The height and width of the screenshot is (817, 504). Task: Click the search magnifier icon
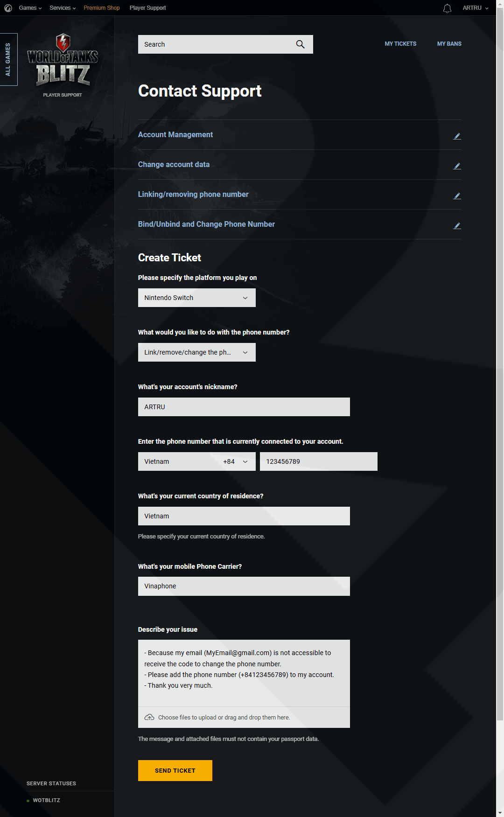point(301,44)
